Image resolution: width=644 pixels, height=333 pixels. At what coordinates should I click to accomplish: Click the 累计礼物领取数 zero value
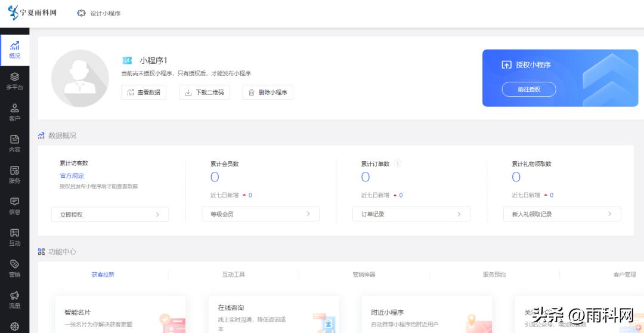pyautogui.click(x=516, y=177)
